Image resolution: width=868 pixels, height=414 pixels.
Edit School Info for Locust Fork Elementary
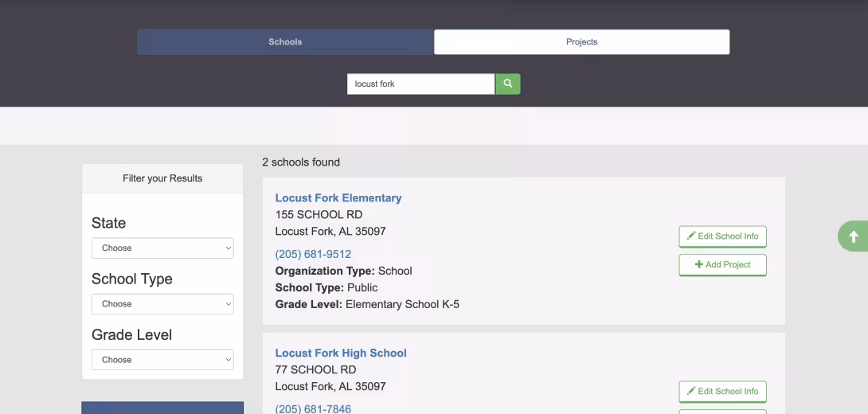pyautogui.click(x=722, y=236)
